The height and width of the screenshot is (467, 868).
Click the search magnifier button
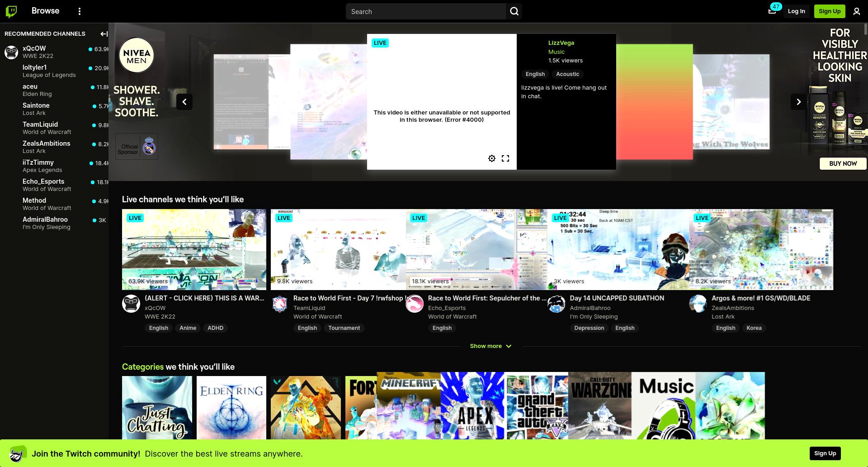(x=514, y=11)
